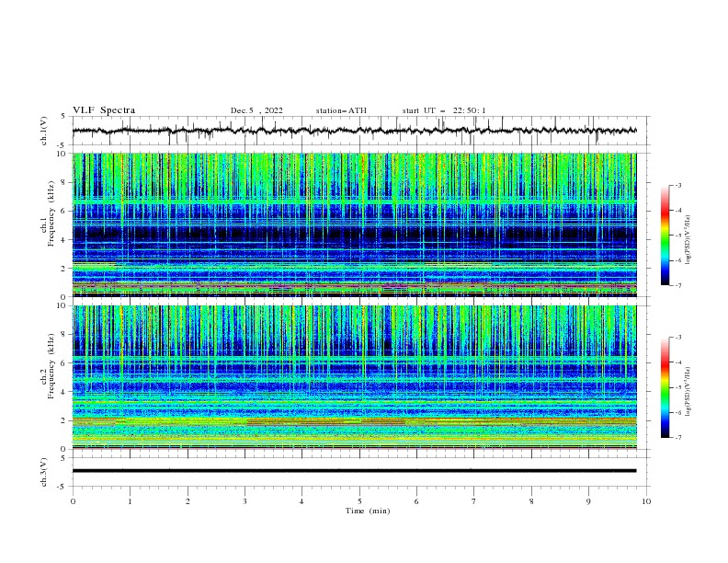The height and width of the screenshot is (563, 728).
Task: Click time axis tick label '4'
Action: [301, 501]
